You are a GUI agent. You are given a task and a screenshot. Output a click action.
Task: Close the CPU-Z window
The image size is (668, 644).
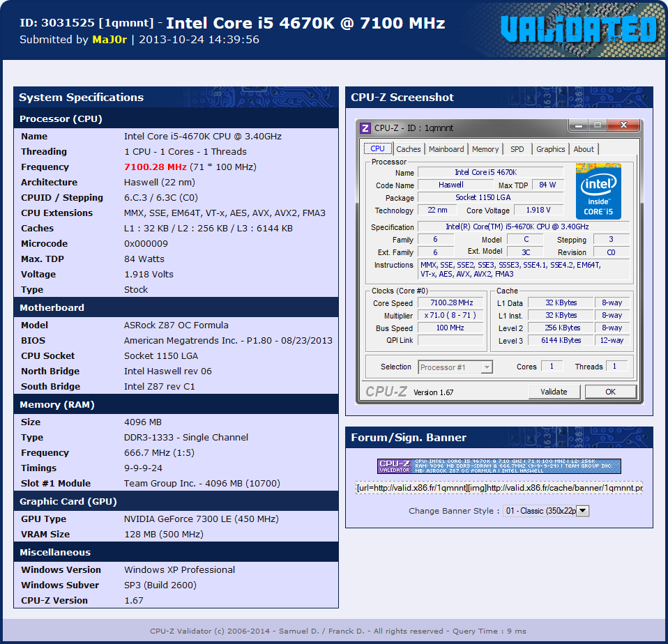pyautogui.click(x=623, y=125)
